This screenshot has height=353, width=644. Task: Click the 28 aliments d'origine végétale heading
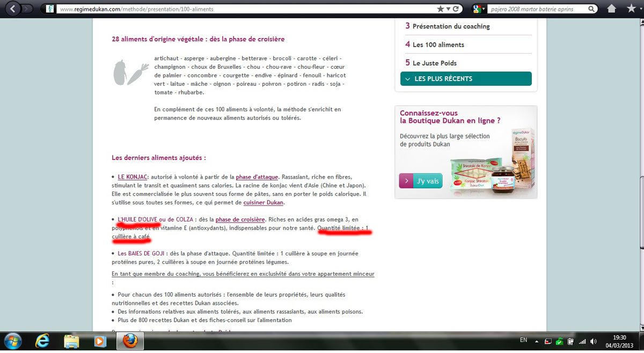(x=198, y=39)
